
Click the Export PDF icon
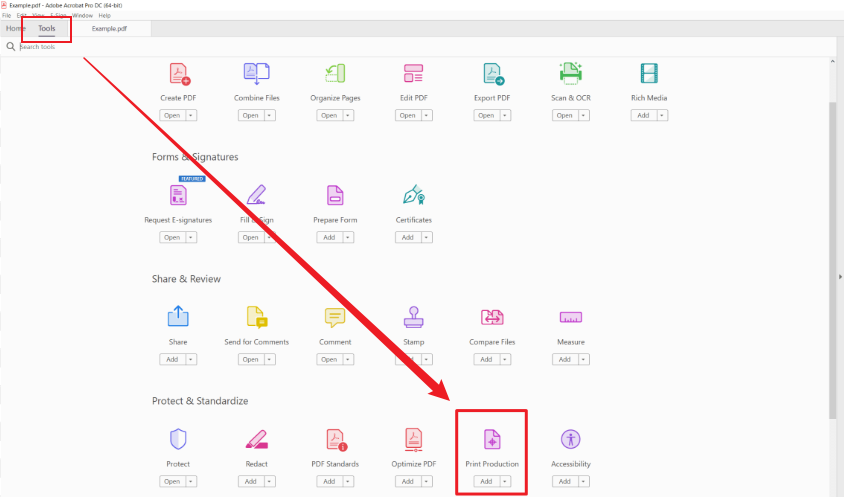click(493, 74)
